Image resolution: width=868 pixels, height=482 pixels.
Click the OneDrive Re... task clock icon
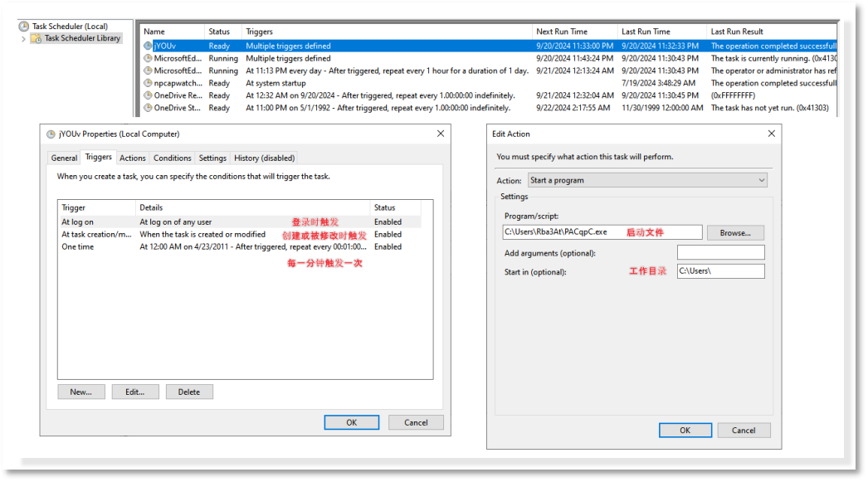148,95
